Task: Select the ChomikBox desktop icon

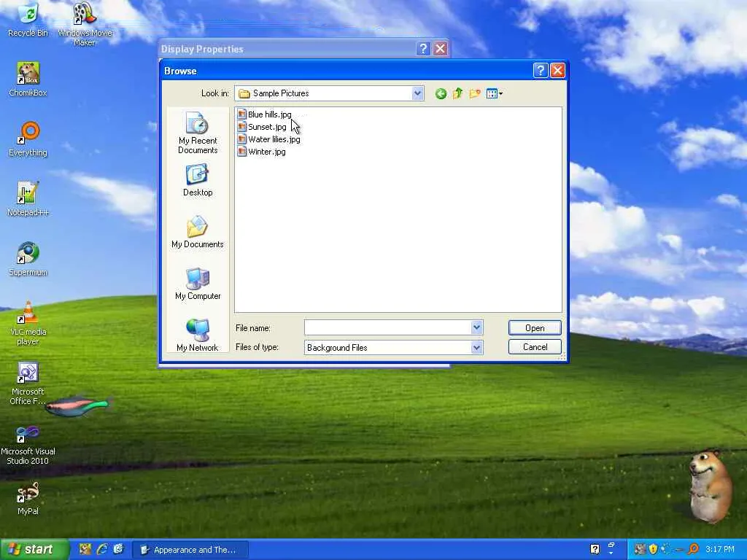Action: point(28,79)
